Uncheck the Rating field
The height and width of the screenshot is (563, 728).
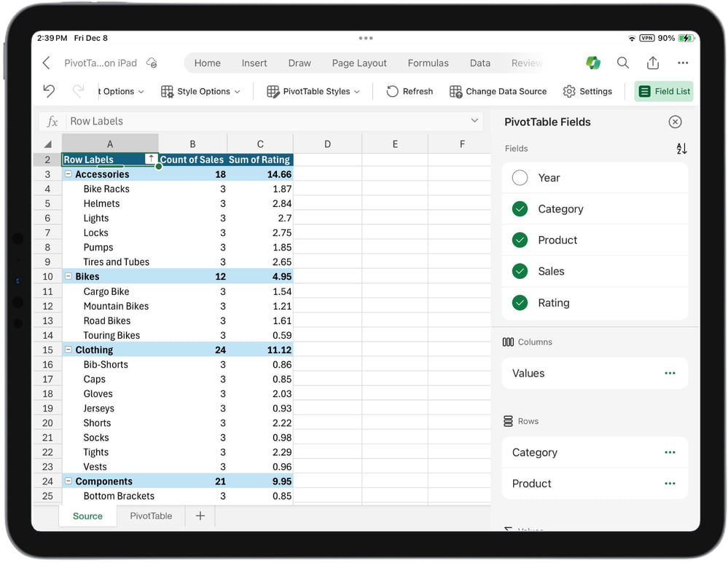[x=520, y=303]
